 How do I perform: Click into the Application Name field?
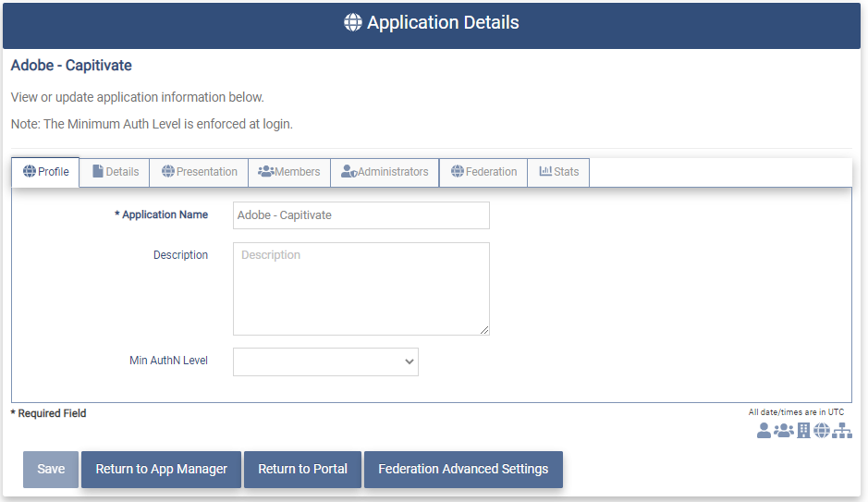[x=361, y=215]
